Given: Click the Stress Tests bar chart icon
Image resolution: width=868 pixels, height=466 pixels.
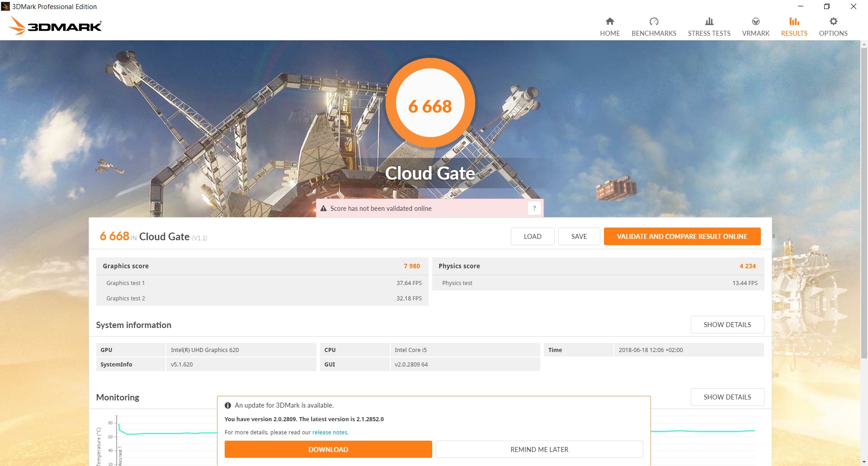Looking at the screenshot, I should [x=709, y=21].
